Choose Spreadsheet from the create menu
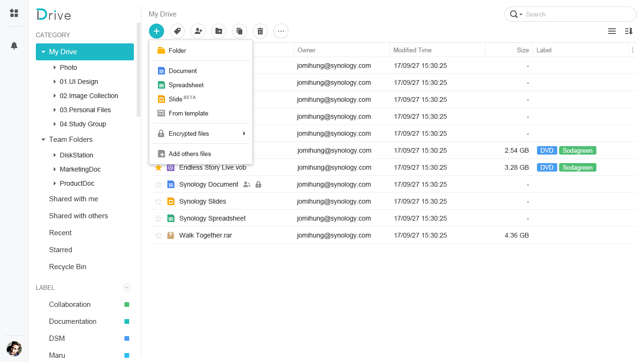The image size is (644, 362). point(186,85)
